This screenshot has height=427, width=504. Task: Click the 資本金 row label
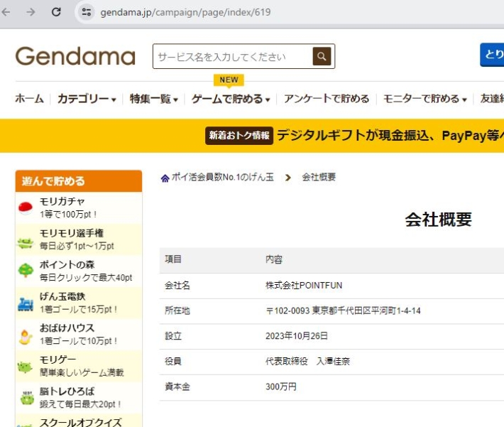tap(177, 387)
